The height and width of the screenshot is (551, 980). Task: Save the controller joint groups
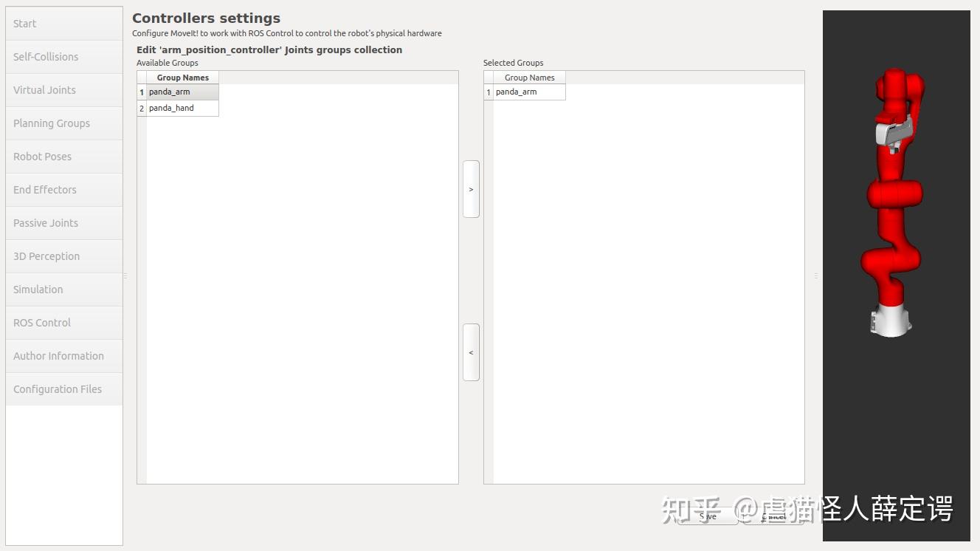coord(707,516)
